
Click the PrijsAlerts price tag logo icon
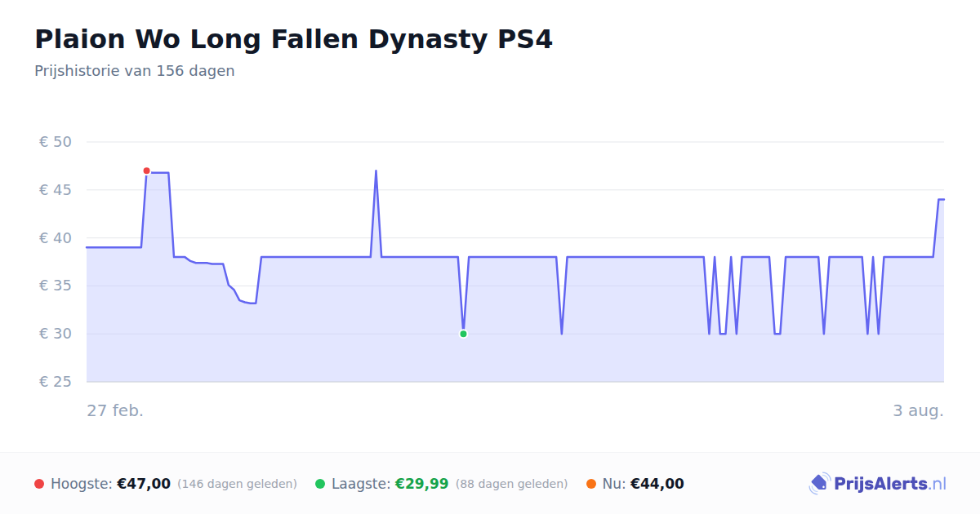point(819,484)
